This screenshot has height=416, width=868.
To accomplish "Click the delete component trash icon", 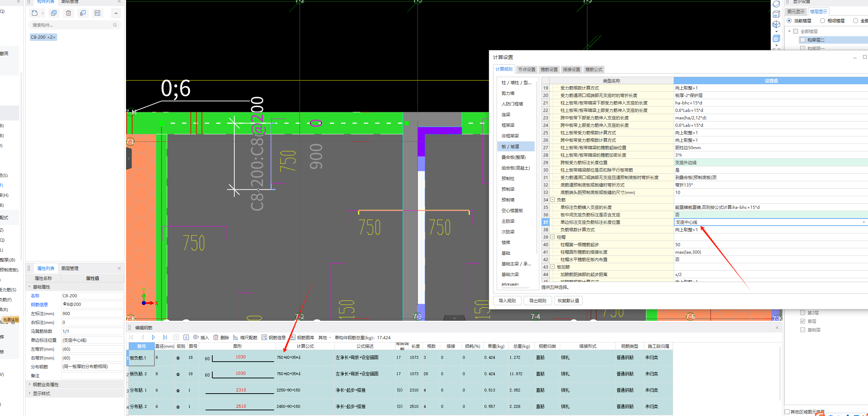I will tap(69, 13).
